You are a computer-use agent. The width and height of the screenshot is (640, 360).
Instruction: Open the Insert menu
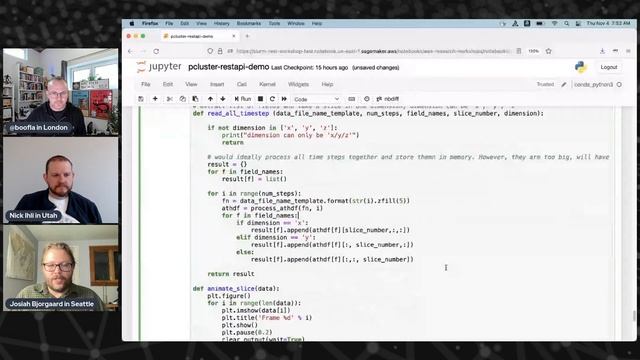tap(217, 84)
